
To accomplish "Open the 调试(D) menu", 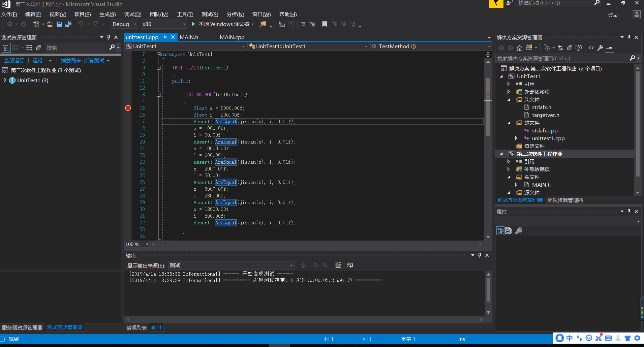I will 133,14.
